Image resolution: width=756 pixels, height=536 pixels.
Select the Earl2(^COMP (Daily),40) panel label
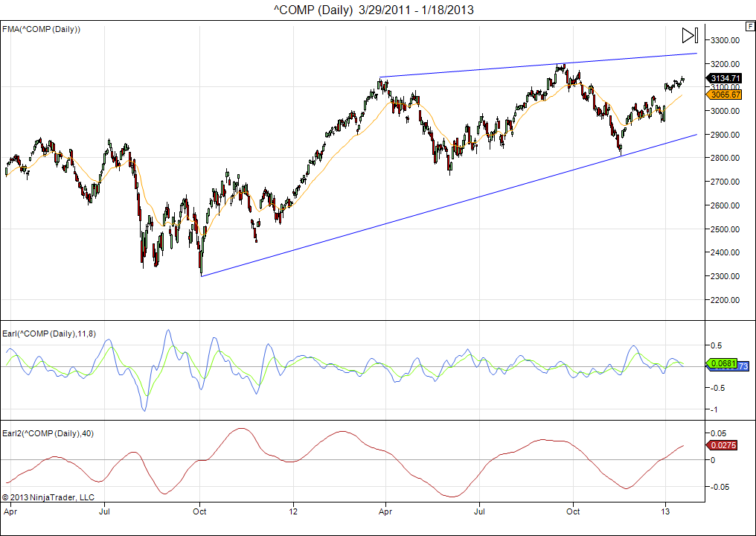(x=48, y=433)
